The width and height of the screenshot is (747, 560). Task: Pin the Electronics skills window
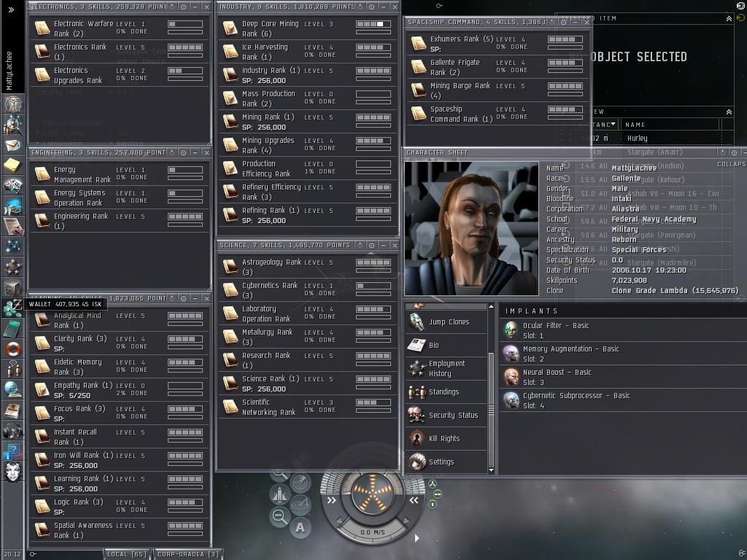183,7
